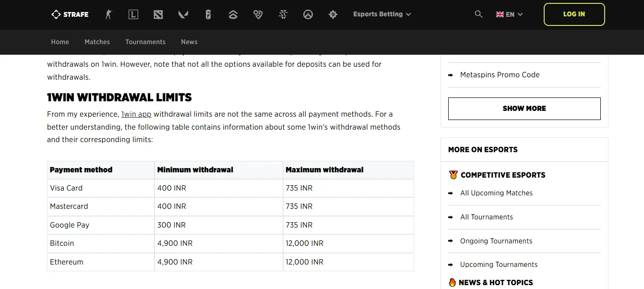
Task: Click the medal icon beside Competitive Esports
Action: [453, 175]
